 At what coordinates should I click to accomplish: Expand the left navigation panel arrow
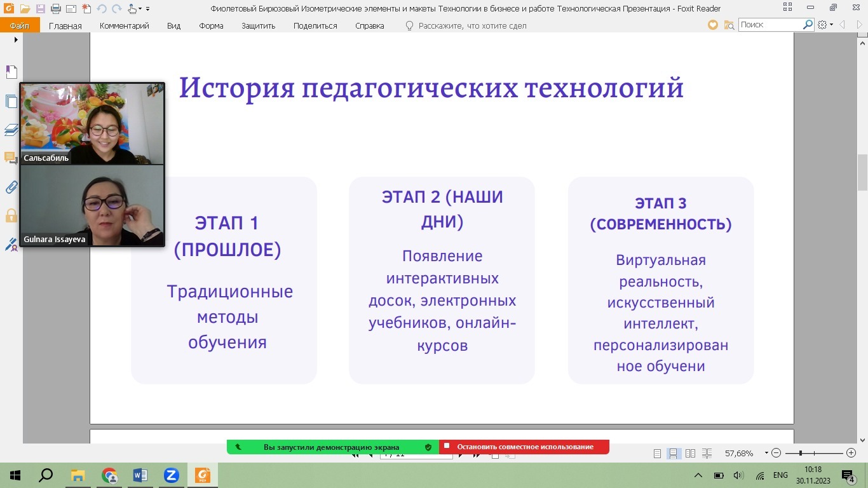[x=16, y=39]
